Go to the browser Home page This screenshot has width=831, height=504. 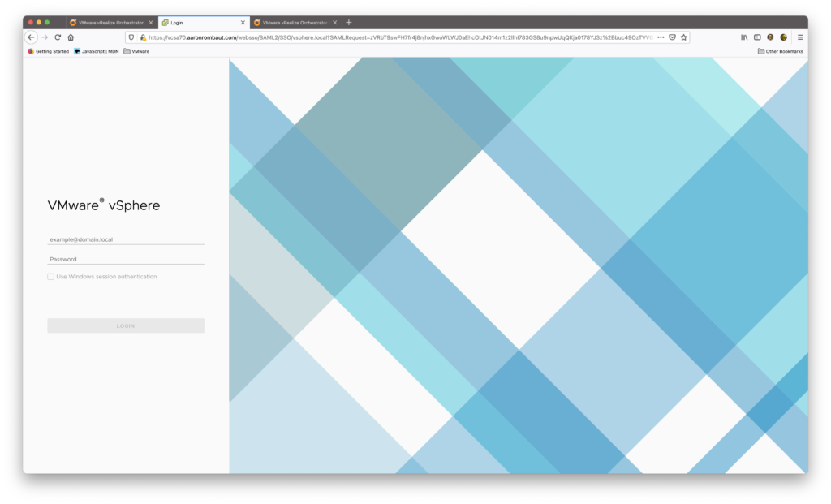click(x=71, y=37)
